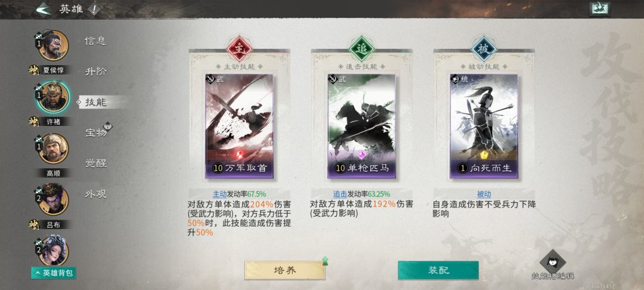Click the 培养 cultivate button

(284, 270)
